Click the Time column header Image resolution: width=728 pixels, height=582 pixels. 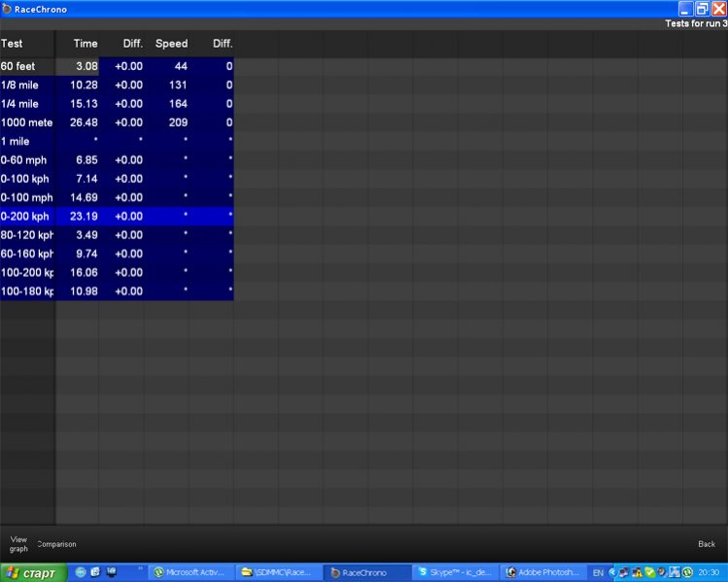point(86,44)
